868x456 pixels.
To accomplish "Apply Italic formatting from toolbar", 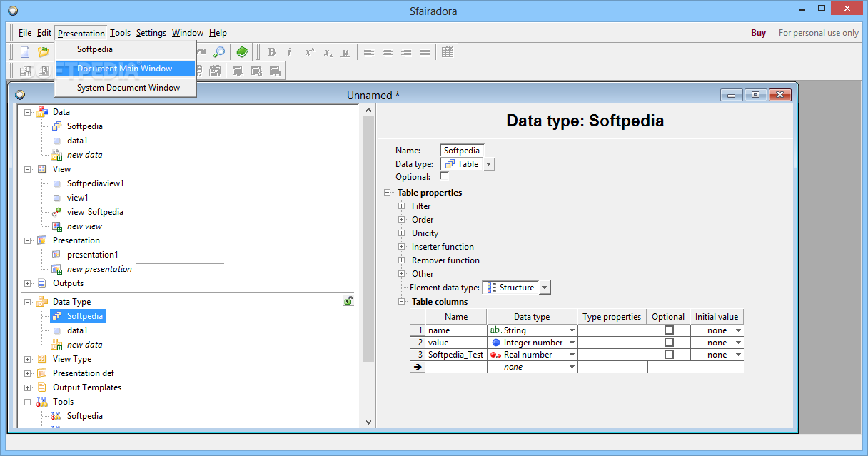I will 289,52.
